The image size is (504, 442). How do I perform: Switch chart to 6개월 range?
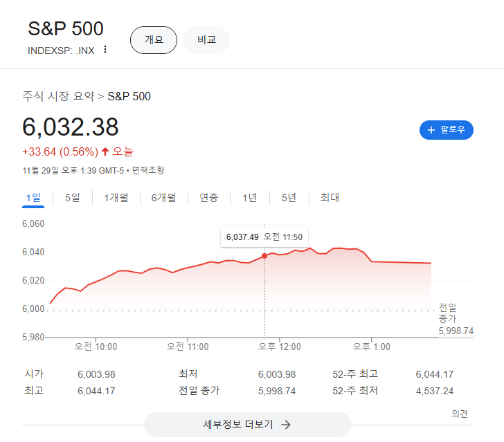(163, 198)
